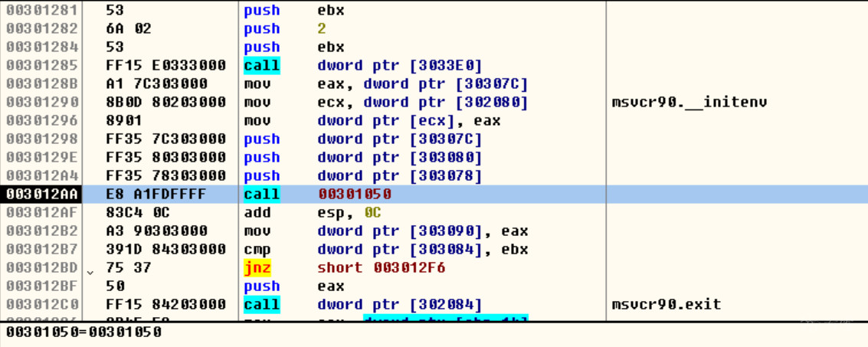The width and height of the screenshot is (868, 347).
Task: Select address 003012AF
Action: coord(42,212)
